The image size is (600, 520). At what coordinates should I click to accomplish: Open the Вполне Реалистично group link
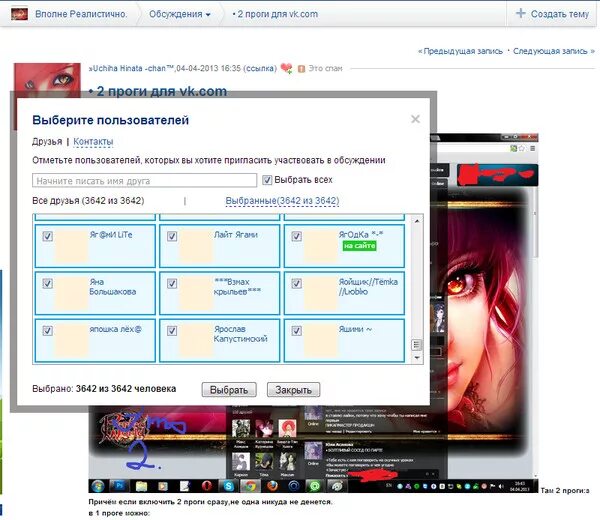click(x=81, y=14)
